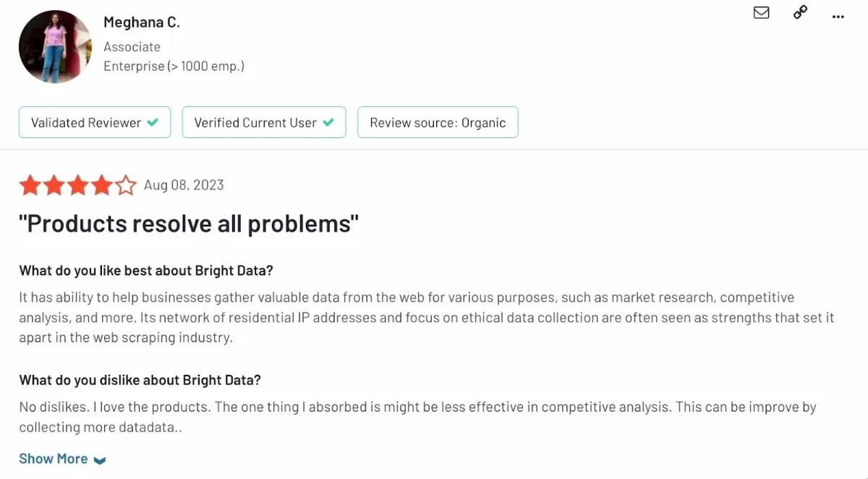868x479 pixels.
Task: Select the Validated Reviewer badge
Action: (95, 122)
